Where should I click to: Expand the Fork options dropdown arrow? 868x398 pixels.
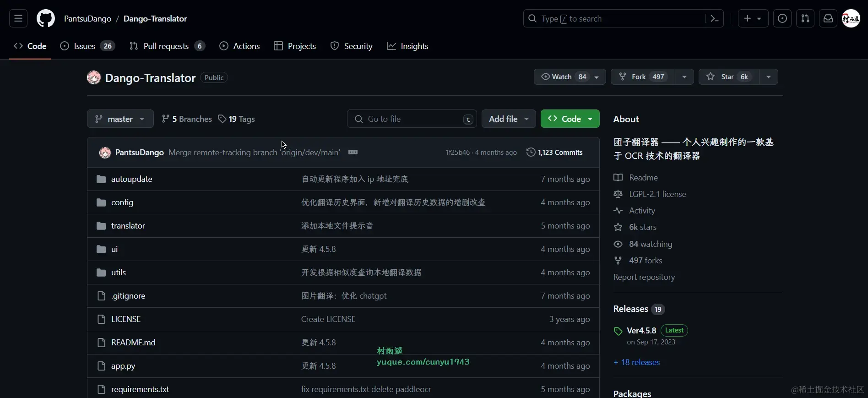point(684,77)
